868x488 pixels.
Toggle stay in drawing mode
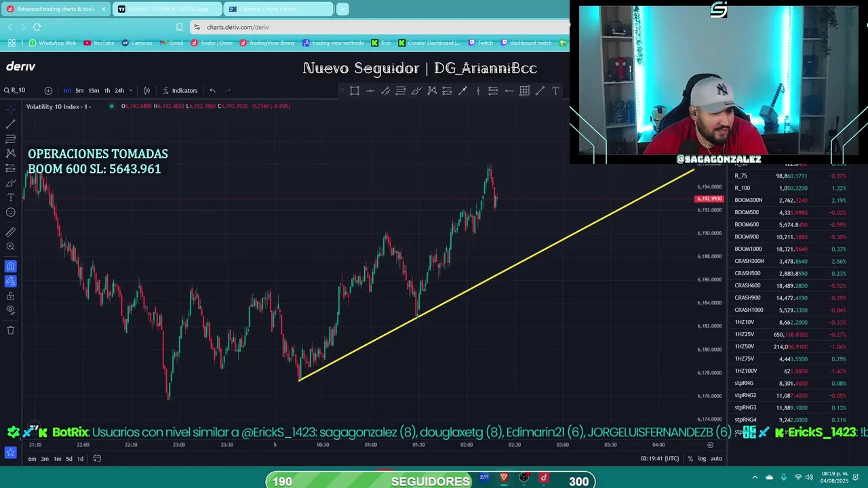[11, 281]
